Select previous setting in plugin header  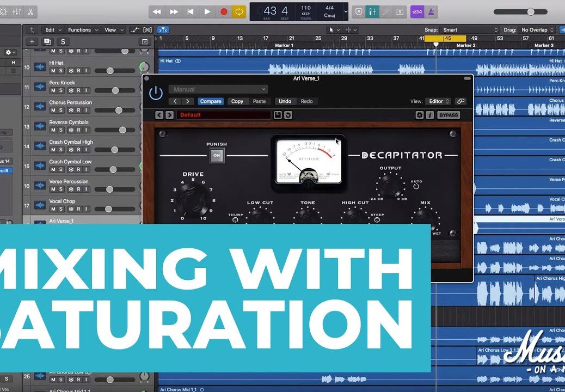tap(175, 102)
